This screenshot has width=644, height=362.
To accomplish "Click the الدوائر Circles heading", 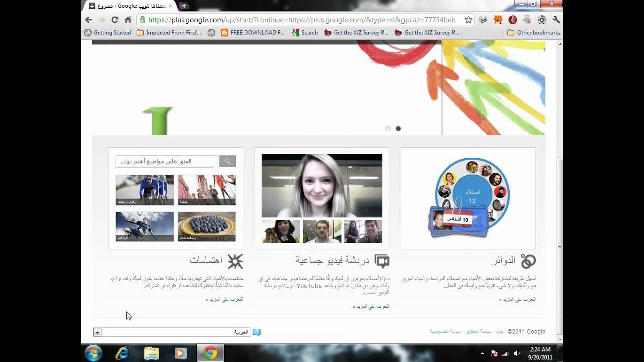I will 503,260.
